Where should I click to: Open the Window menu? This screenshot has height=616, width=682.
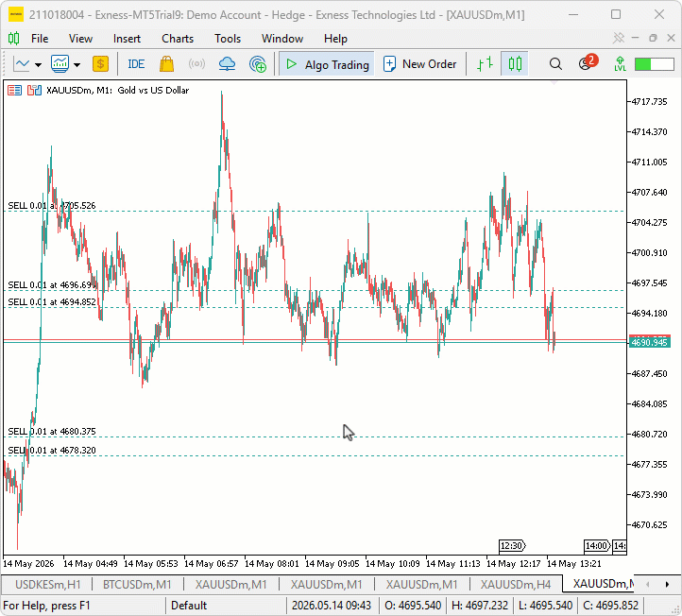click(282, 39)
